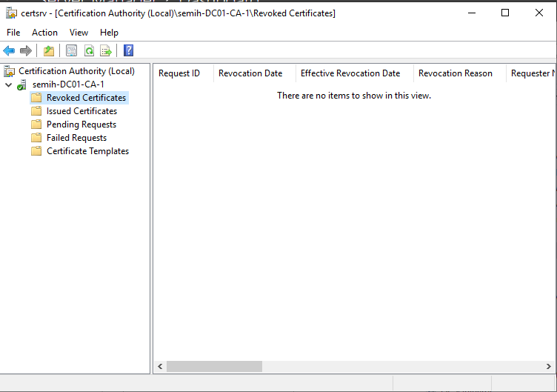Click the Refresh toolbar icon

click(x=89, y=50)
